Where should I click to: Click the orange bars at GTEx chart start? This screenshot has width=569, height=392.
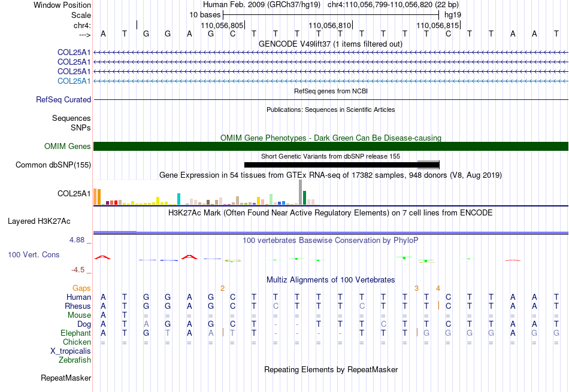pyautogui.click(x=97, y=196)
